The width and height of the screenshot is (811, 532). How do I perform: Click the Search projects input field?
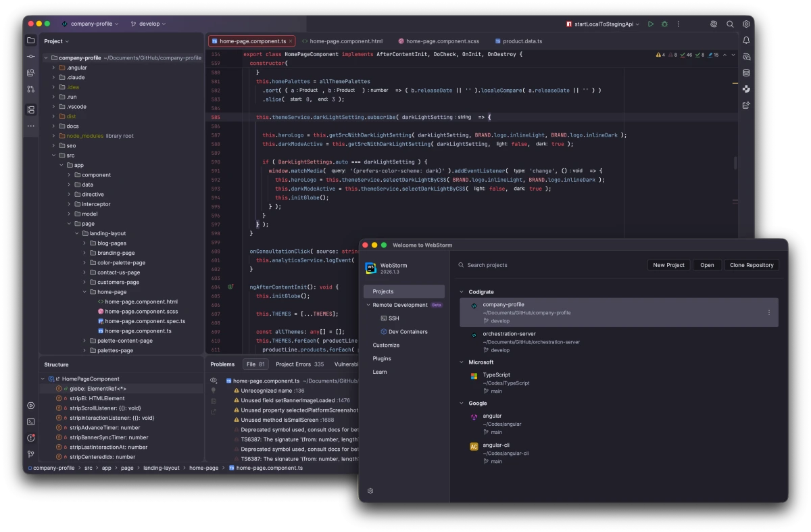coord(549,265)
